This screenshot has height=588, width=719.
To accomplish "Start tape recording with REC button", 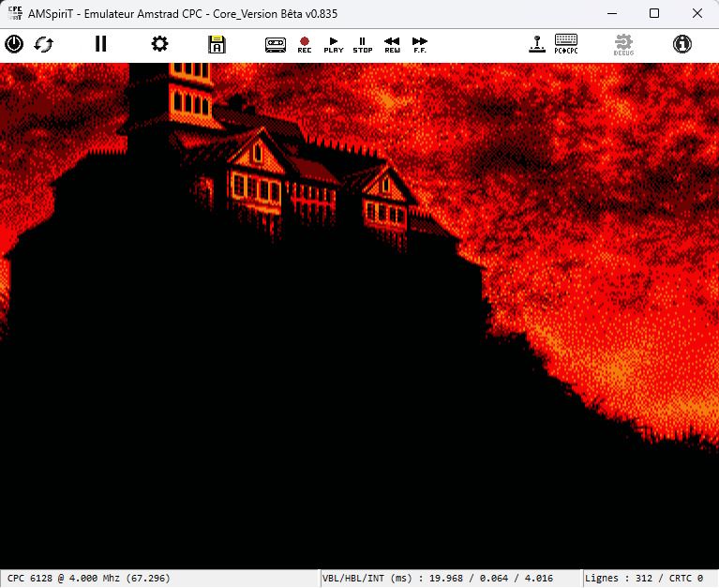I will 305,45.
